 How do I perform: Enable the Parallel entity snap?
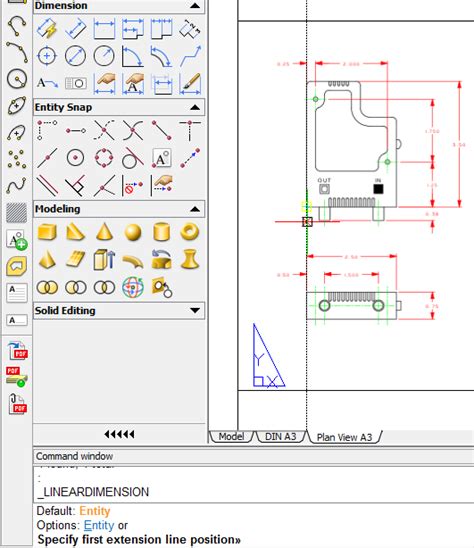click(47, 186)
